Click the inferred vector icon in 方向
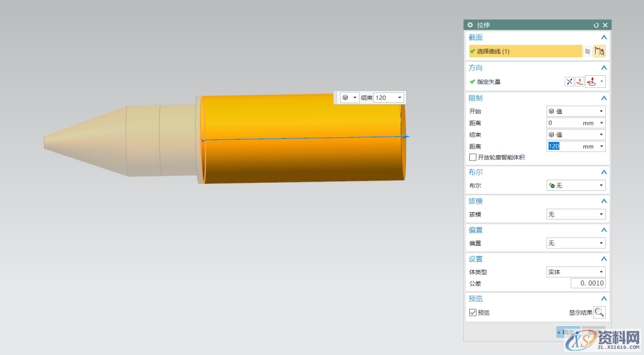 coord(592,82)
